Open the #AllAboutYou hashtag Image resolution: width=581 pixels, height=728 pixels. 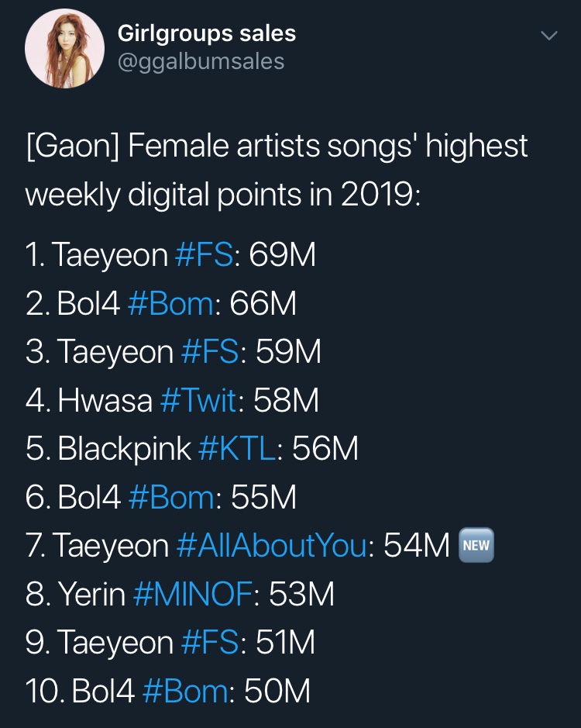271,546
